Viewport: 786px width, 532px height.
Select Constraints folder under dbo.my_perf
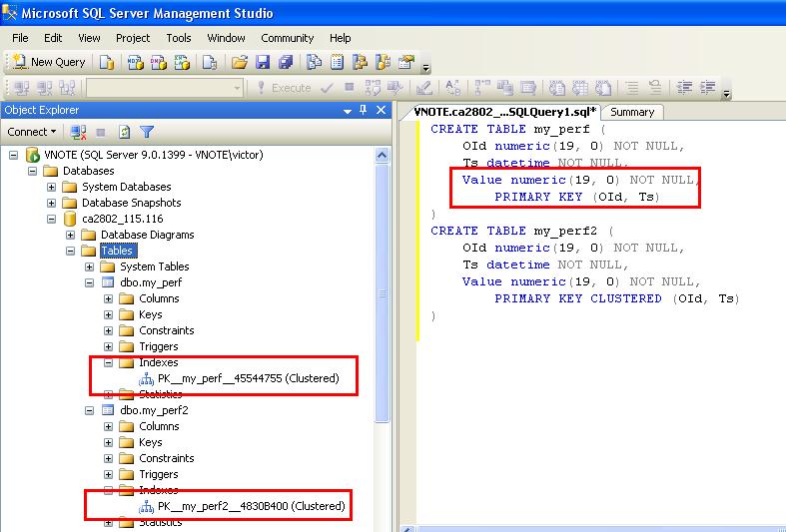[x=167, y=330]
